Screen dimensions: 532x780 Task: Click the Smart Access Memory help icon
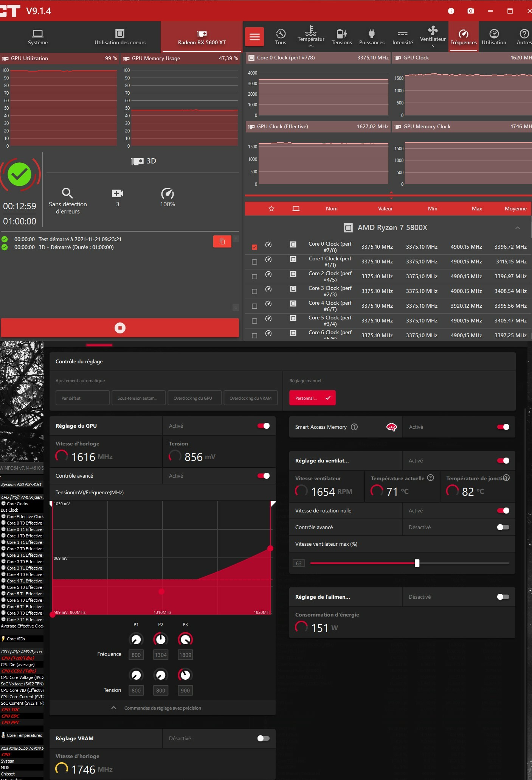[354, 427]
